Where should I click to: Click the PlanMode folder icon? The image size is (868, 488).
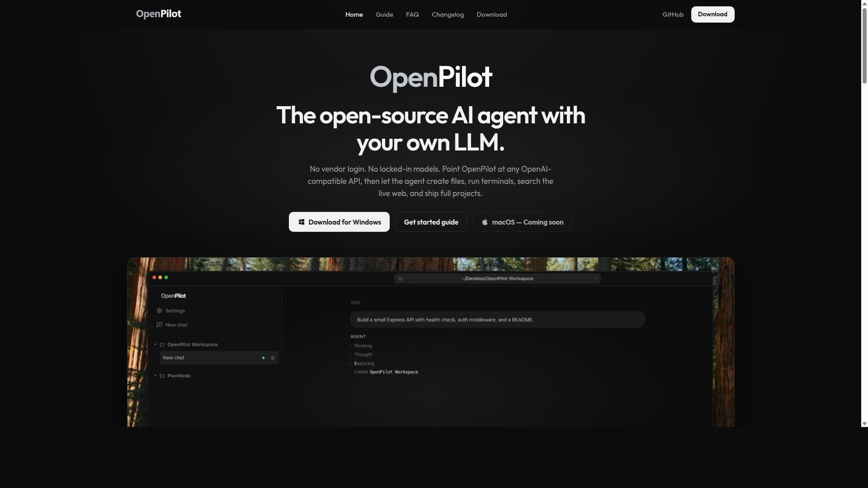(x=162, y=376)
